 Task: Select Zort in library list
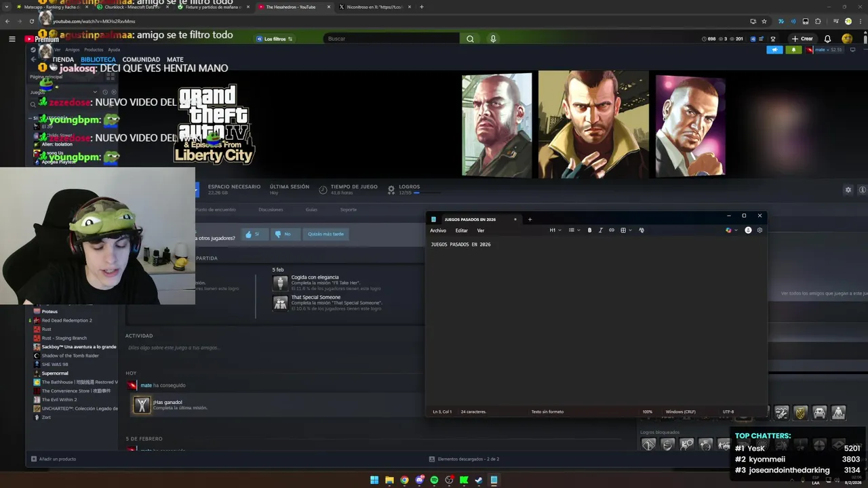pyautogui.click(x=46, y=418)
